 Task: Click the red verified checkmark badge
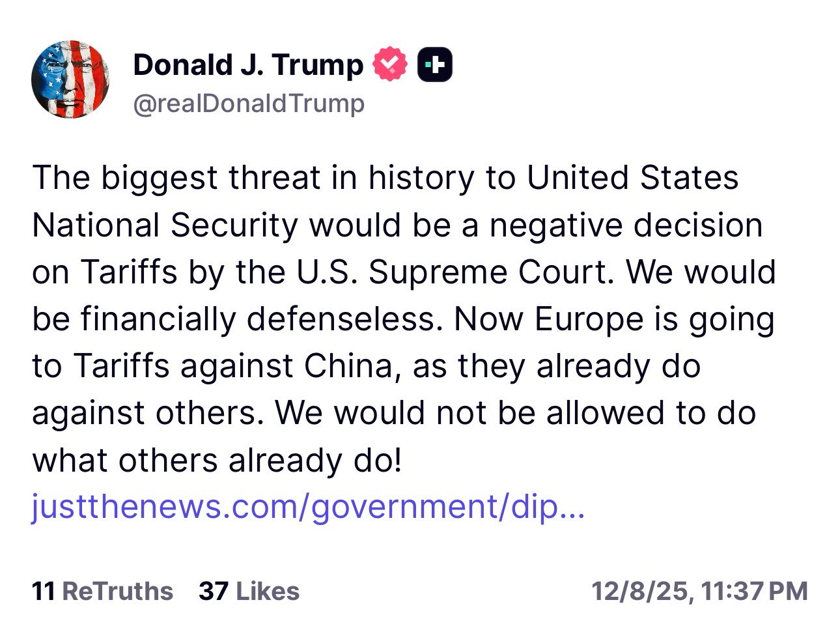click(x=389, y=64)
